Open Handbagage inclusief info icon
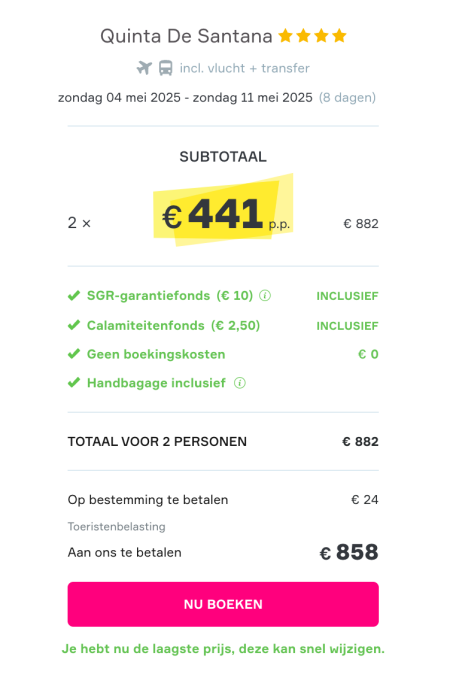Image resolution: width=450 pixels, height=680 pixels. coord(240,383)
